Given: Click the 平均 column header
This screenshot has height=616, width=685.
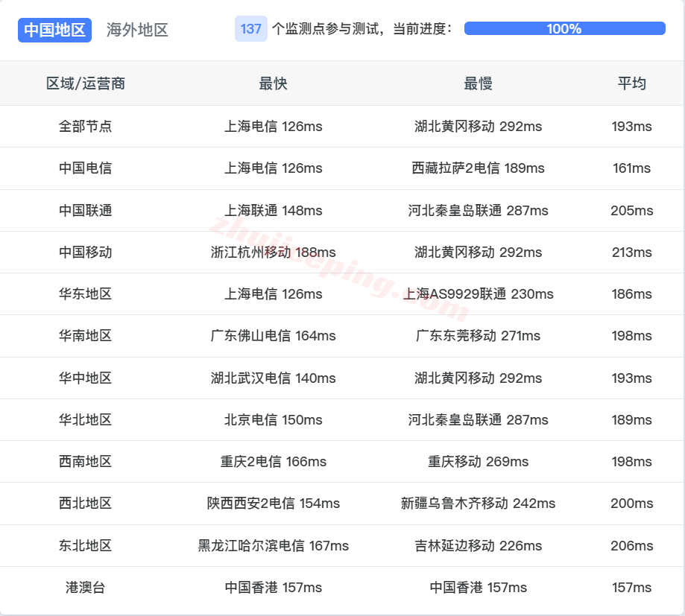Looking at the screenshot, I should pyautogui.click(x=631, y=83).
